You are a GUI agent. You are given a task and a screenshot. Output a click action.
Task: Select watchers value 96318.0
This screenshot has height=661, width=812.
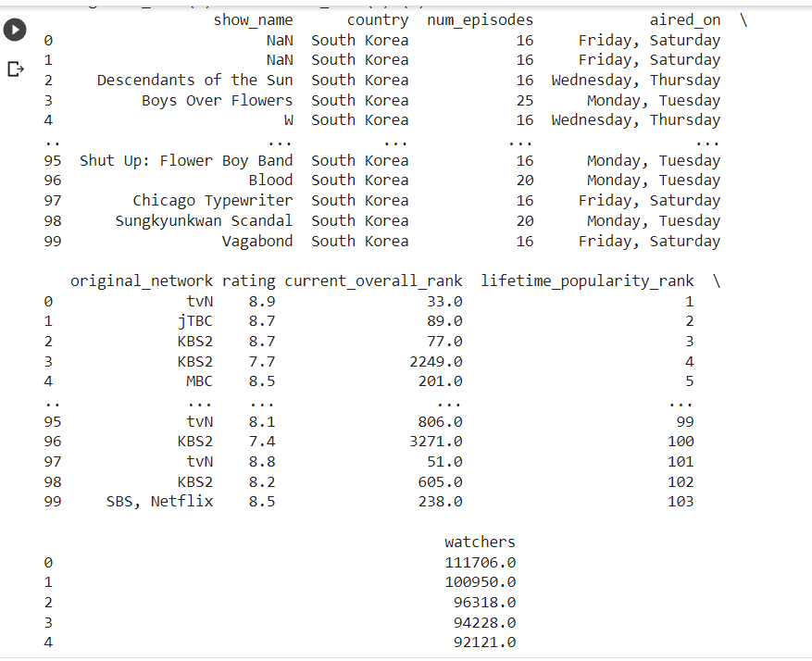(485, 603)
